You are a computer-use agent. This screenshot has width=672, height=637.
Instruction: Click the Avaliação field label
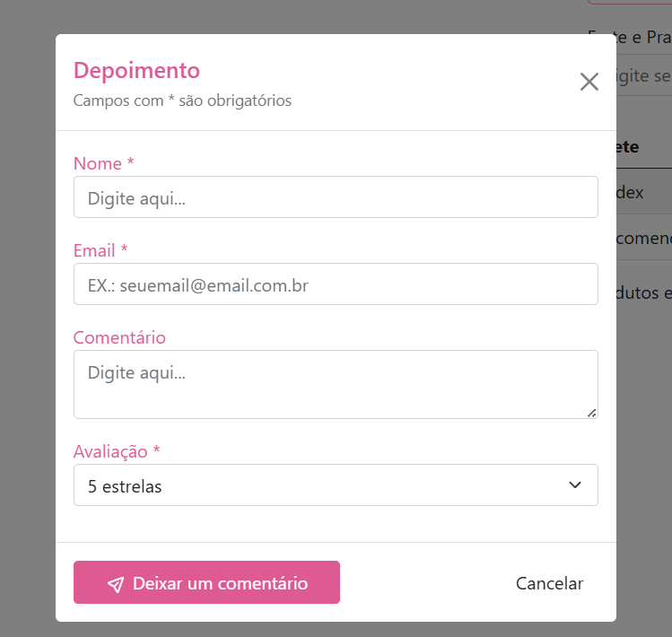click(x=117, y=451)
